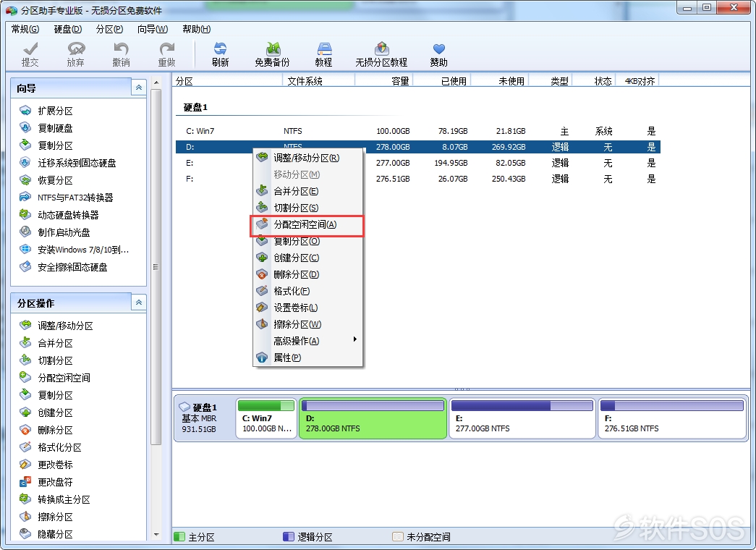Select the F: partition row in list
The width and height of the screenshot is (756, 550).
tap(417, 179)
